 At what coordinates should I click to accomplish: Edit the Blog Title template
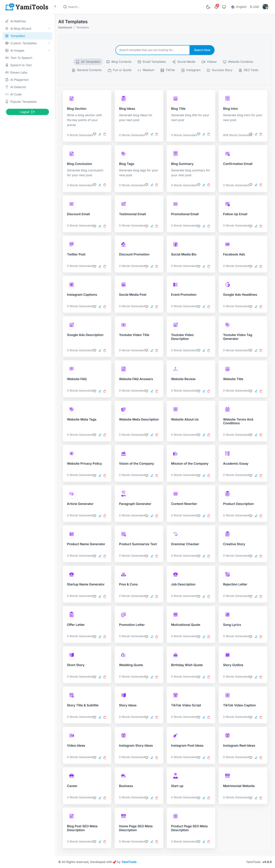coord(204,134)
